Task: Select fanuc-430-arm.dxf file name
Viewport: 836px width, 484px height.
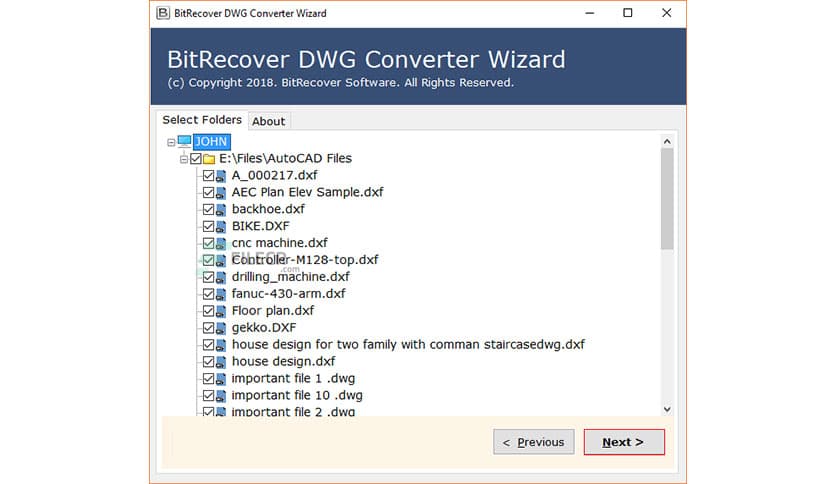Action: [x=288, y=294]
